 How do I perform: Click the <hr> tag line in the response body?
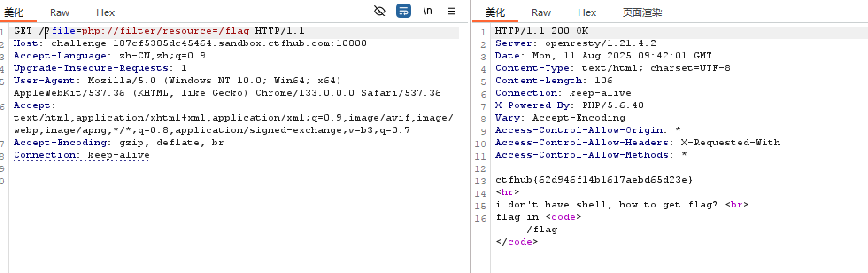tap(508, 192)
